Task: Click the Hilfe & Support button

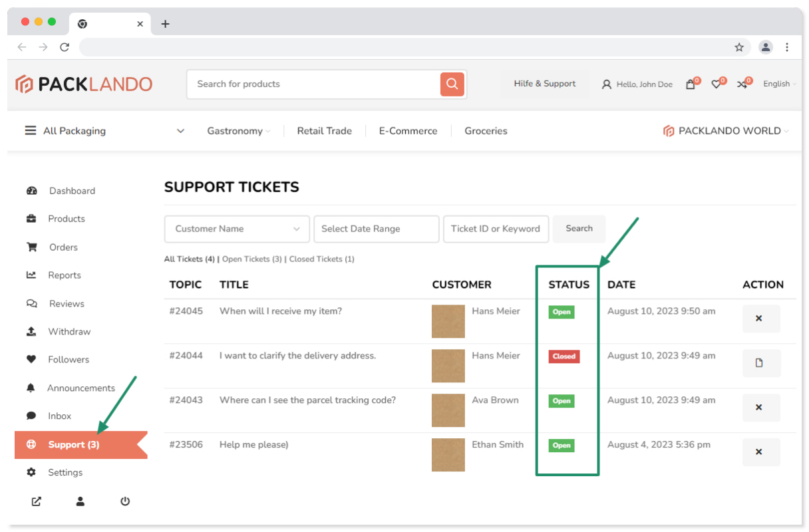Action: point(545,84)
